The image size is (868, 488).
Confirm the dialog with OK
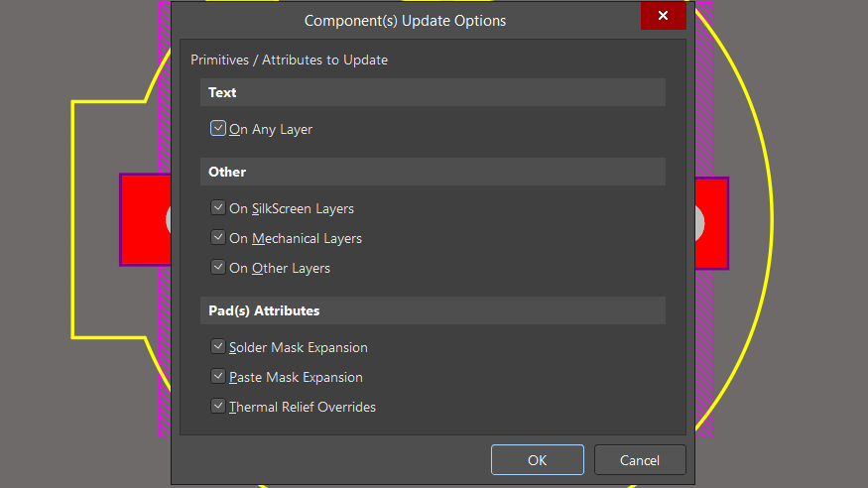537,460
